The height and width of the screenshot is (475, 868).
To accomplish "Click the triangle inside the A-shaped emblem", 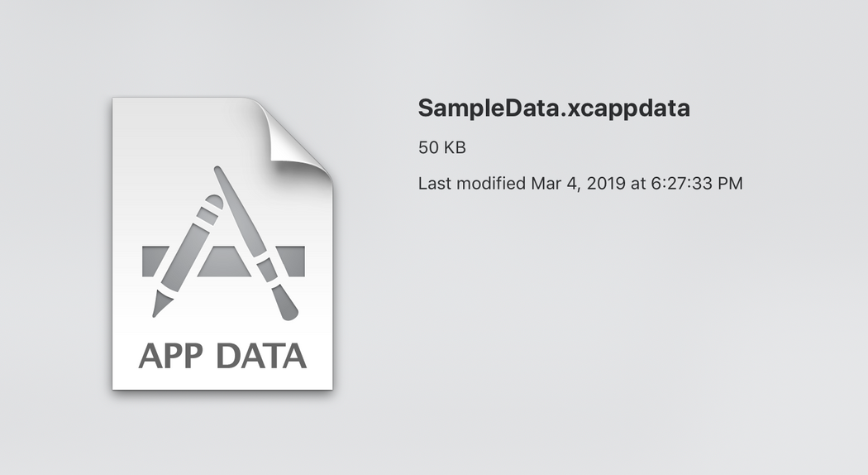I will click(x=224, y=261).
